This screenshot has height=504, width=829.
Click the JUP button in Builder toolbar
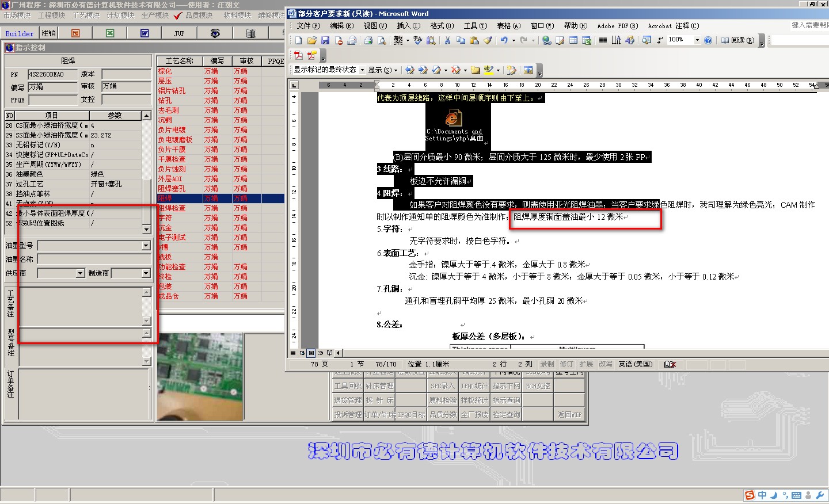coord(180,33)
